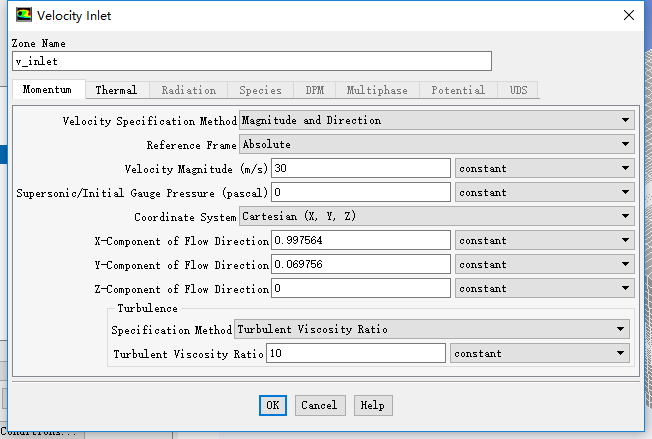
Task: Open Velocity Specification Method dropdown
Action: point(436,121)
